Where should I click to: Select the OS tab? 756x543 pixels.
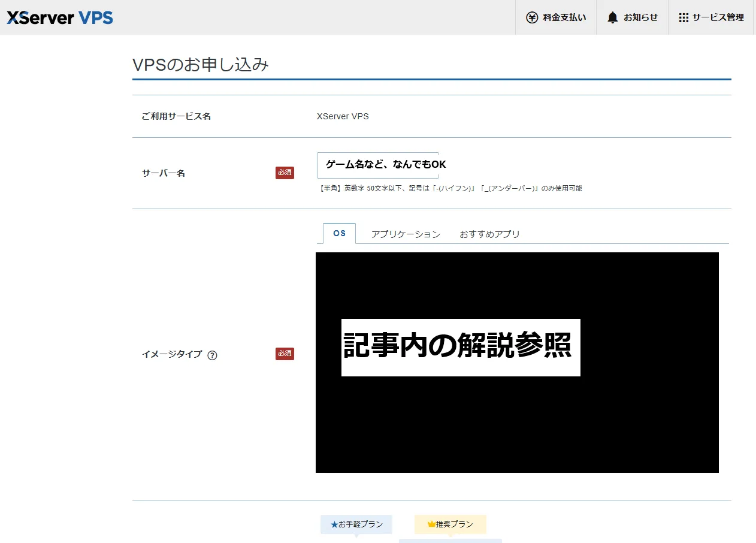pyautogui.click(x=339, y=234)
